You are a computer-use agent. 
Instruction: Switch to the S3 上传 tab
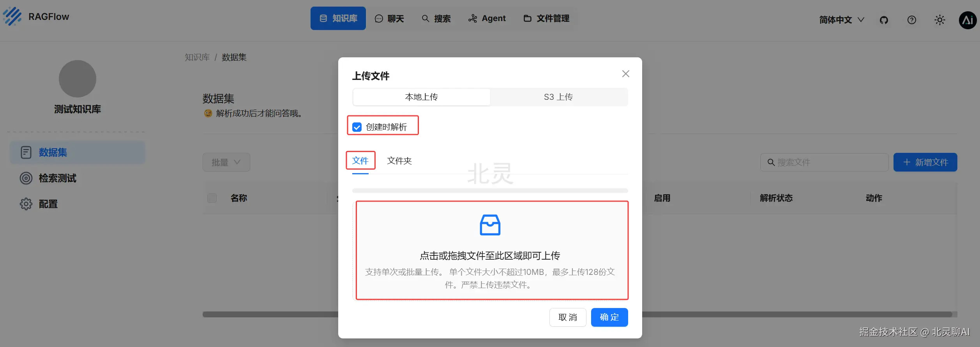click(558, 97)
